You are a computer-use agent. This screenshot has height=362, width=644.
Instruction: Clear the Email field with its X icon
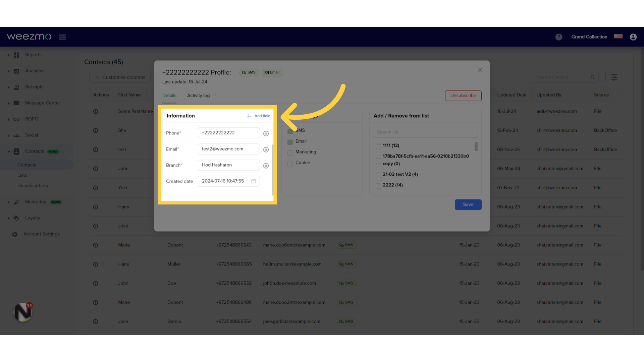coord(266,149)
